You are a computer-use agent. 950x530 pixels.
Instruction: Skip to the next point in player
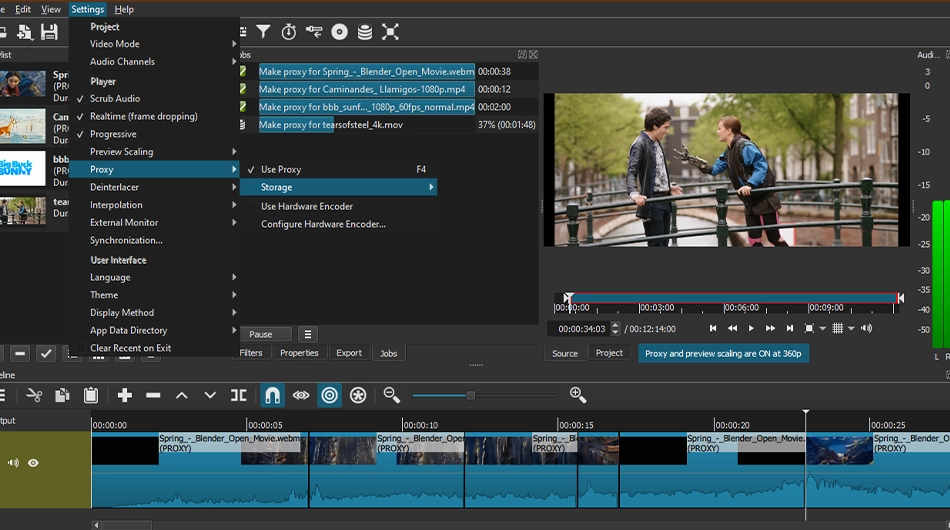789,328
